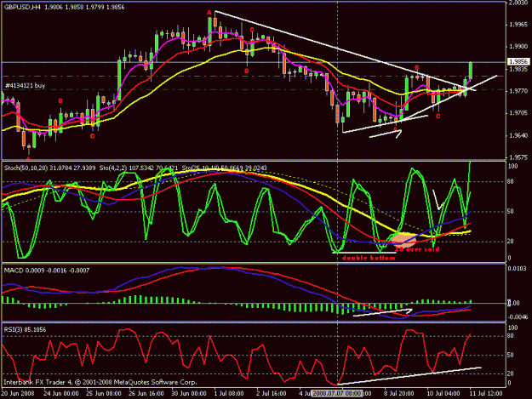This screenshot has height=399, width=532.
Task: Click the Sto(4,2,2) indicator values label
Action: click(139, 168)
